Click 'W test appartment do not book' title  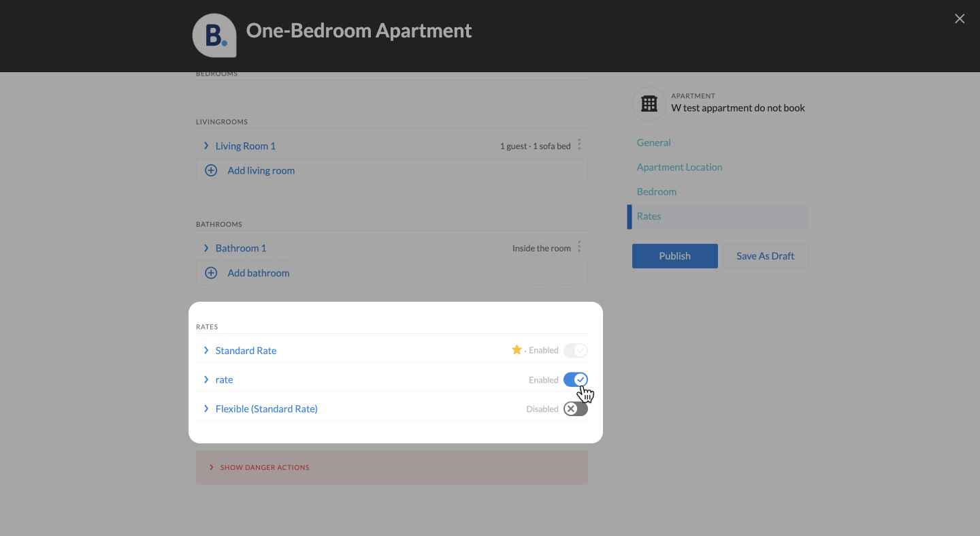[738, 108]
